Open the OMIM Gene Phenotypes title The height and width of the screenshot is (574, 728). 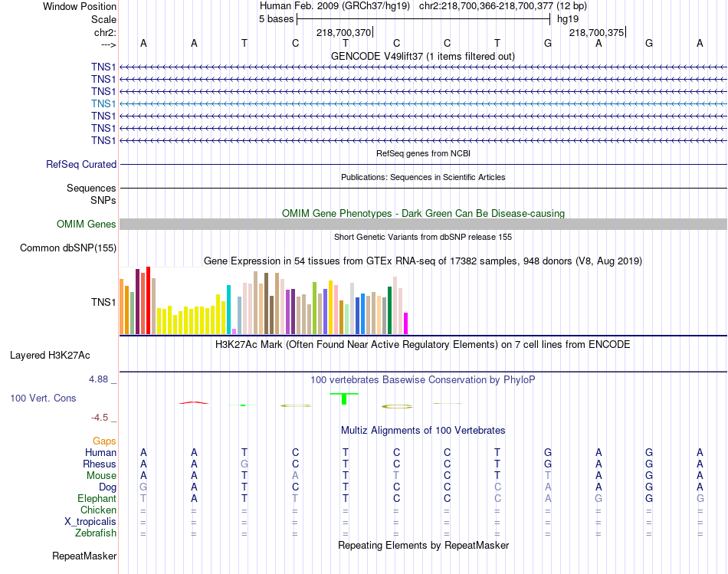[423, 213]
